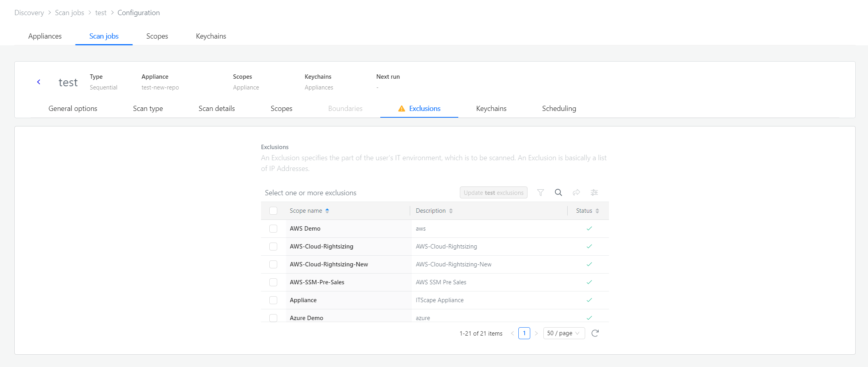868x367 pixels.
Task: Switch to the top Scopes tab
Action: coord(157,36)
